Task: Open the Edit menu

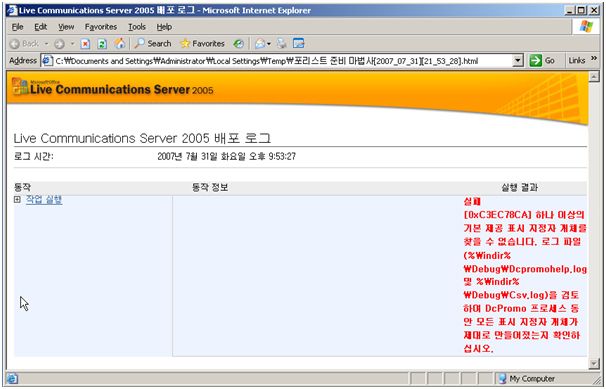Action: click(x=41, y=27)
